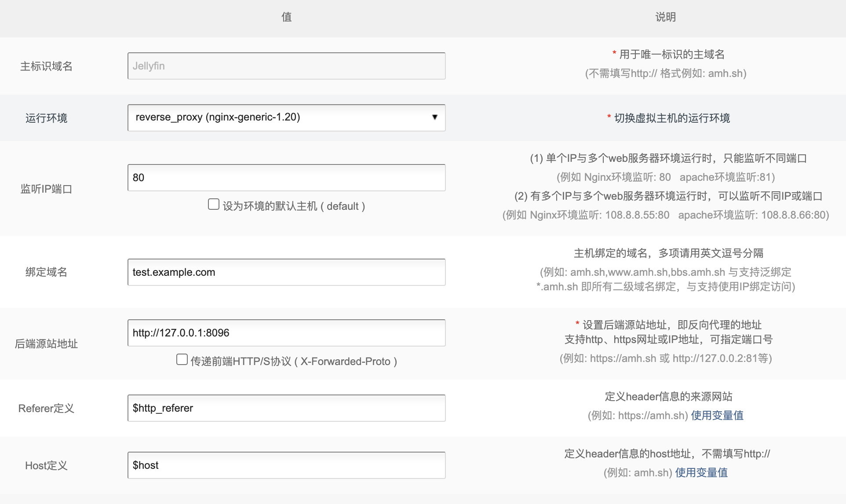Focus the 监听IP端口 field containing 80
The image size is (846, 504).
[x=286, y=178]
